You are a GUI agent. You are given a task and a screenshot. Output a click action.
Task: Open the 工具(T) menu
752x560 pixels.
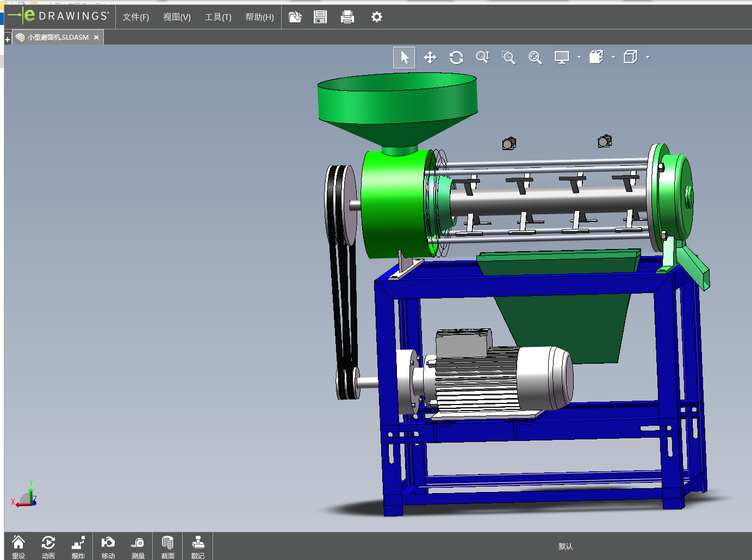click(x=218, y=17)
